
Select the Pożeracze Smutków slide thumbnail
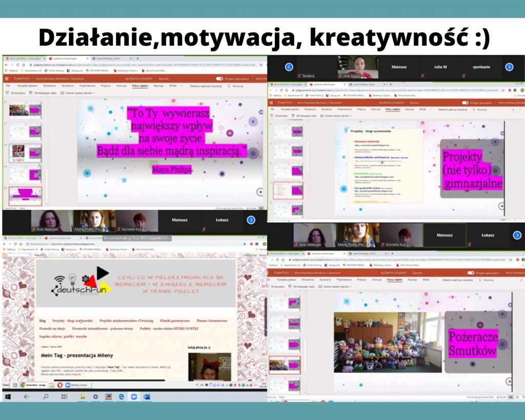(286, 365)
